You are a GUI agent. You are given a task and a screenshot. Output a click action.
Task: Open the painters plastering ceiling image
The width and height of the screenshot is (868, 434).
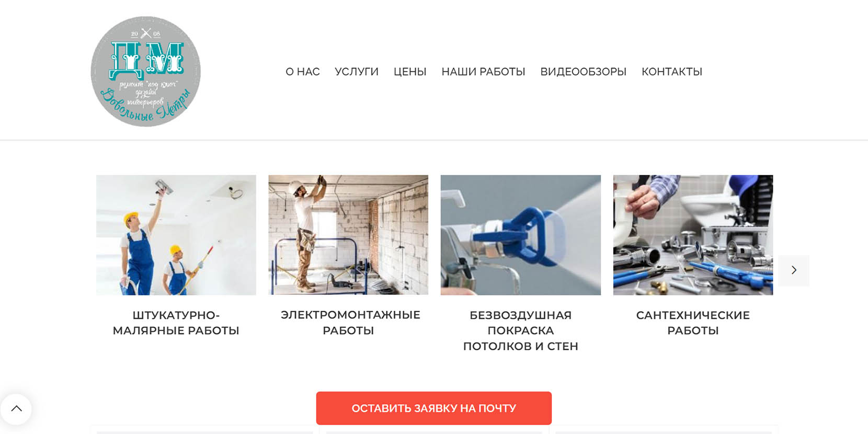(x=176, y=235)
